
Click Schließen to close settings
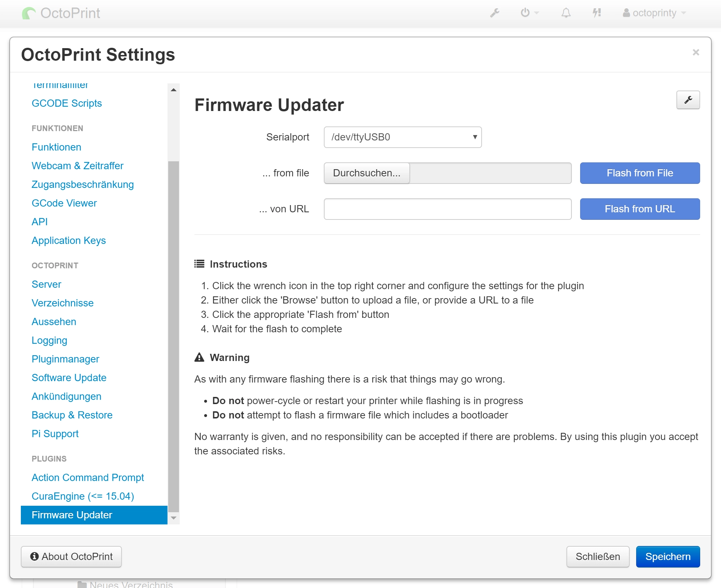598,557
